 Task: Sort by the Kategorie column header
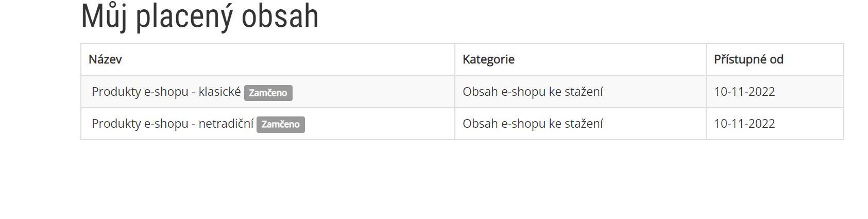click(488, 59)
